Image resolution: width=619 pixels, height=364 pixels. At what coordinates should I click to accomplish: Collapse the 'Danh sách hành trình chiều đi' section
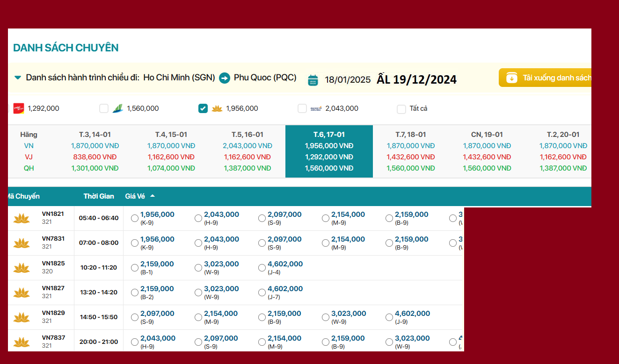click(x=18, y=78)
